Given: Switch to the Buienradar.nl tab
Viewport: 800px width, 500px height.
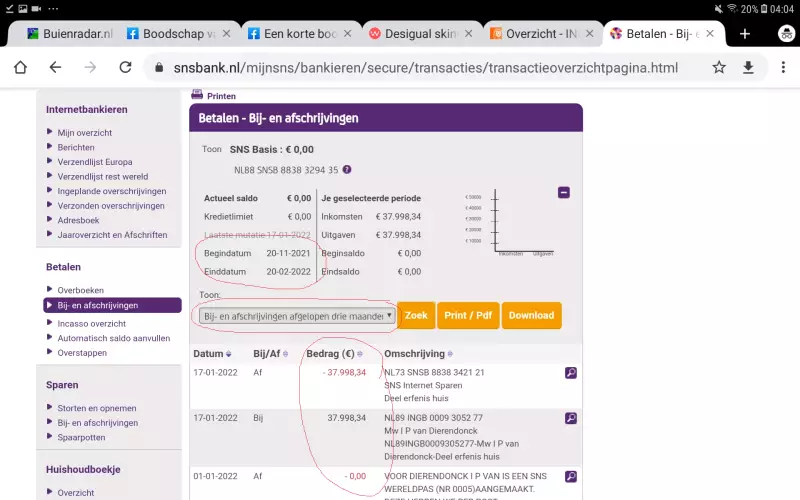Looking at the screenshot, I should [69, 34].
